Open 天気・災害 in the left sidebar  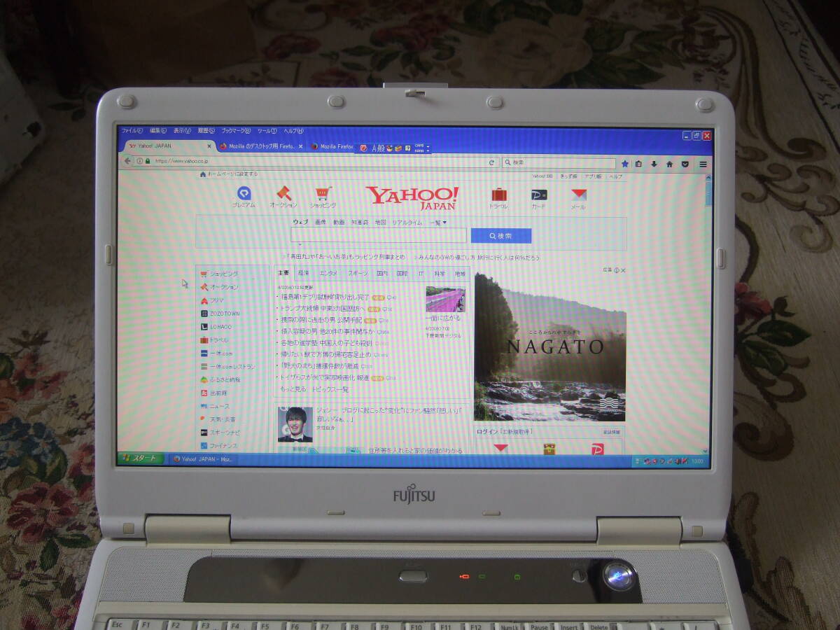[x=218, y=419]
